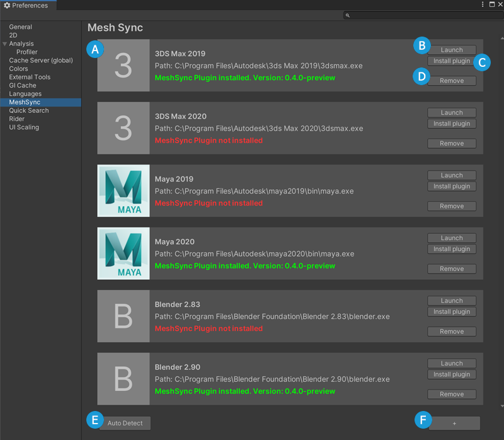
Task: Click the Preferences gear icon
Action: coord(7,5)
